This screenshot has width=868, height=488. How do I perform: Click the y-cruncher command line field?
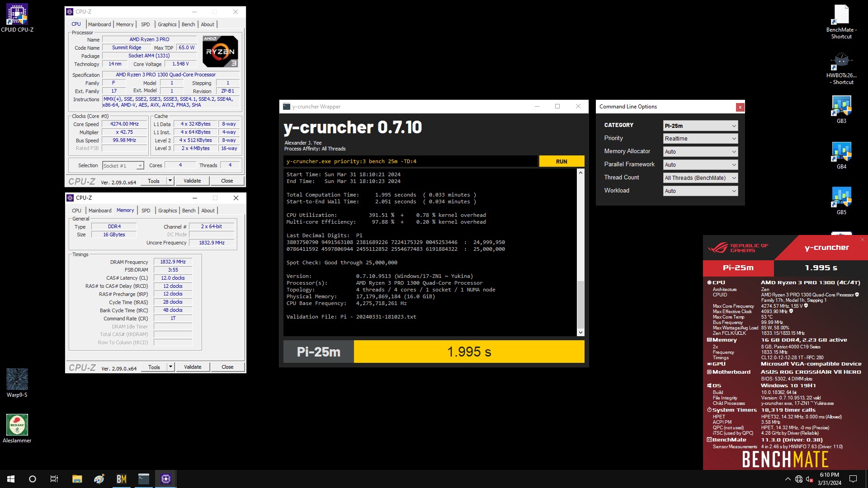tap(410, 161)
